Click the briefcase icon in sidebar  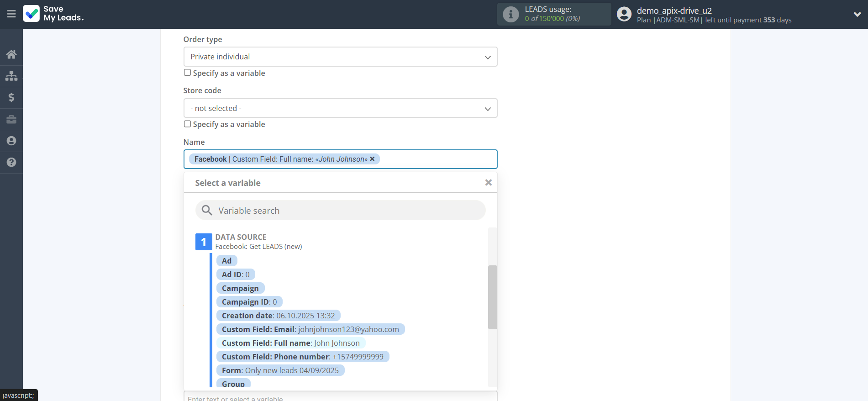click(11, 119)
